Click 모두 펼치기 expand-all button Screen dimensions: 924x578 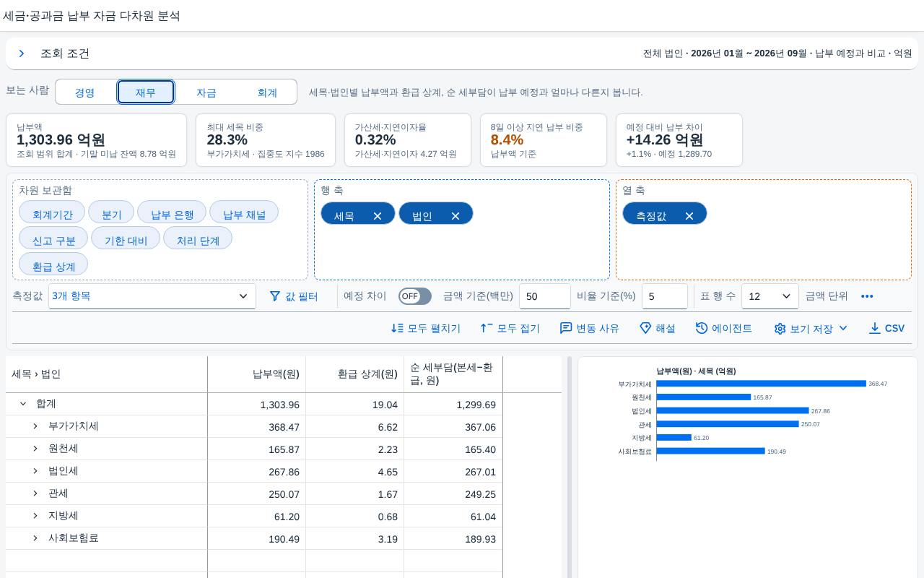pos(426,328)
